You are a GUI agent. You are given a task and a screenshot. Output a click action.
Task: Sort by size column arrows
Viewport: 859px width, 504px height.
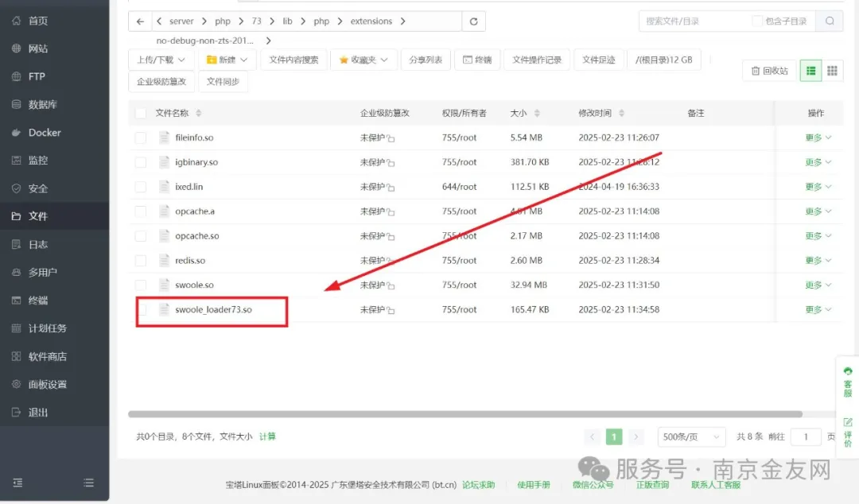(x=537, y=113)
